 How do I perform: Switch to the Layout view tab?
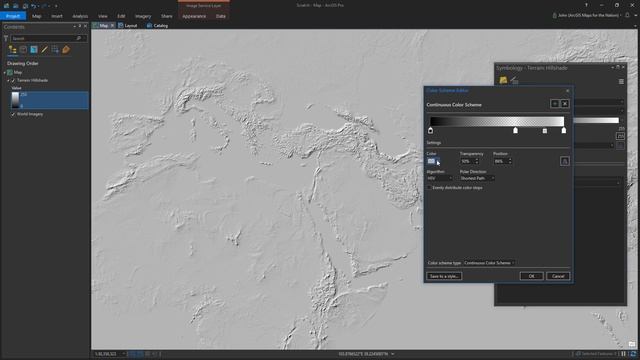coord(128,25)
